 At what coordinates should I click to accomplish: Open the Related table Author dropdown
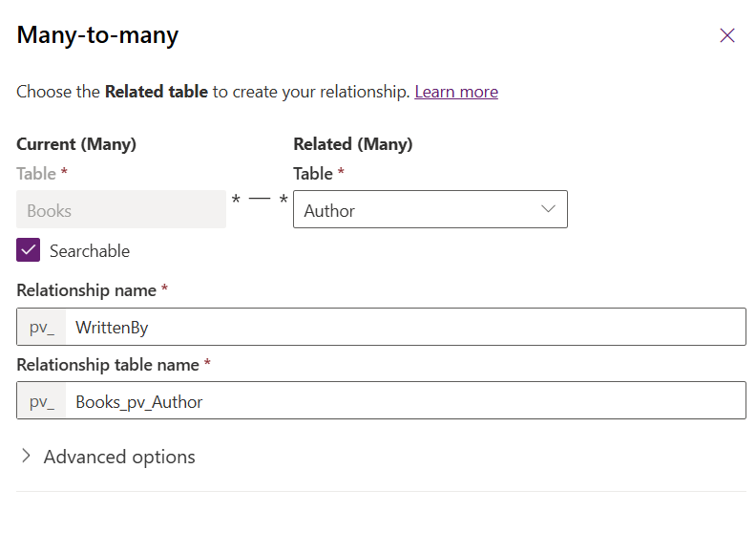(430, 209)
